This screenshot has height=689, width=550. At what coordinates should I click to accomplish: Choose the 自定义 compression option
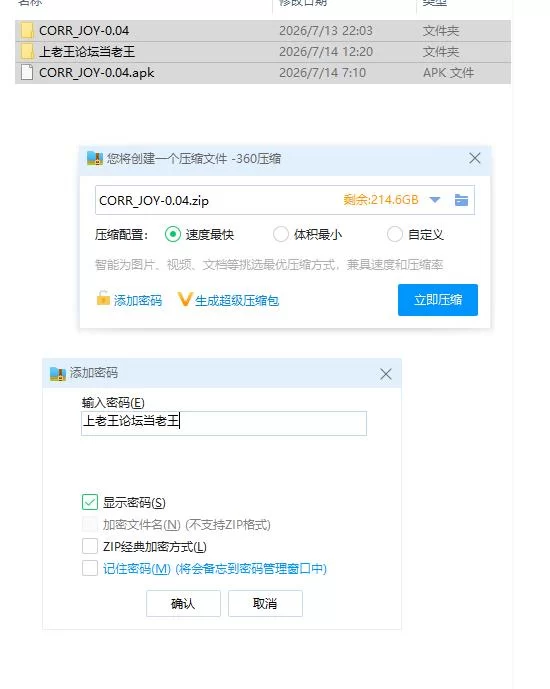[394, 234]
